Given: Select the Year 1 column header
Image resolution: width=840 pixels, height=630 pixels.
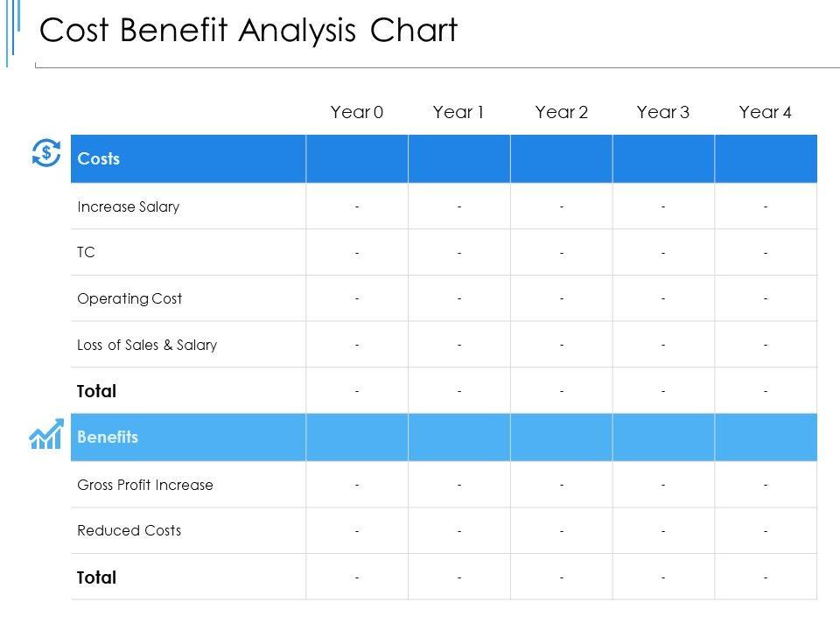Looking at the screenshot, I should coord(458,112).
